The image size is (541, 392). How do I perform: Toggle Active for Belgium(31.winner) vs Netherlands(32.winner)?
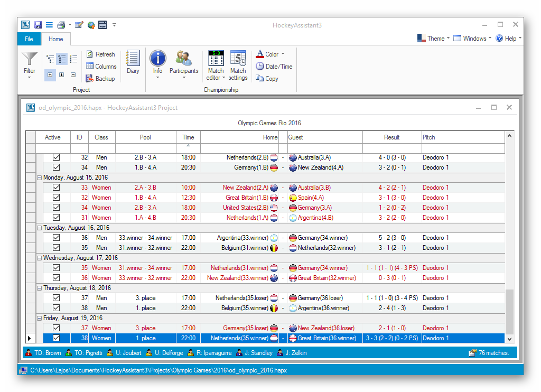click(x=56, y=247)
